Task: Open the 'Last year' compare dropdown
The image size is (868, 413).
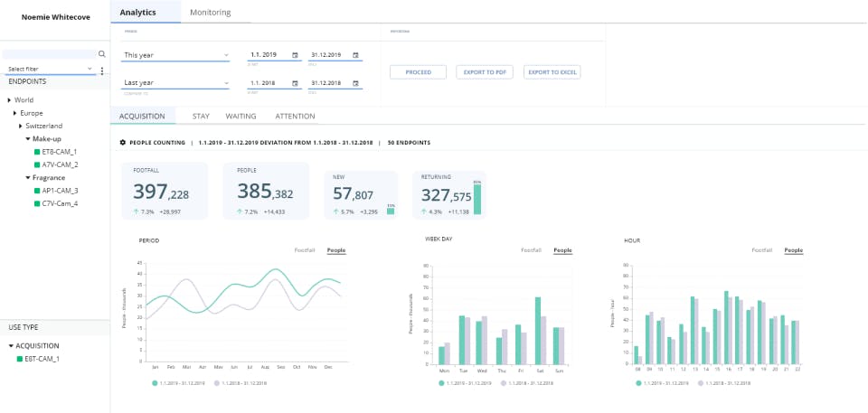Action: [176, 83]
